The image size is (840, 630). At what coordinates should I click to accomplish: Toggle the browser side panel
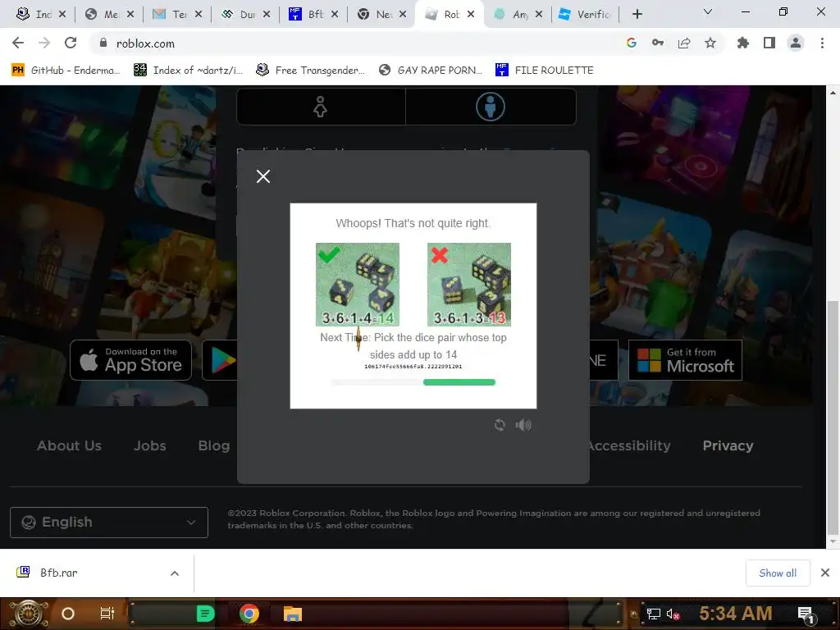(769, 43)
